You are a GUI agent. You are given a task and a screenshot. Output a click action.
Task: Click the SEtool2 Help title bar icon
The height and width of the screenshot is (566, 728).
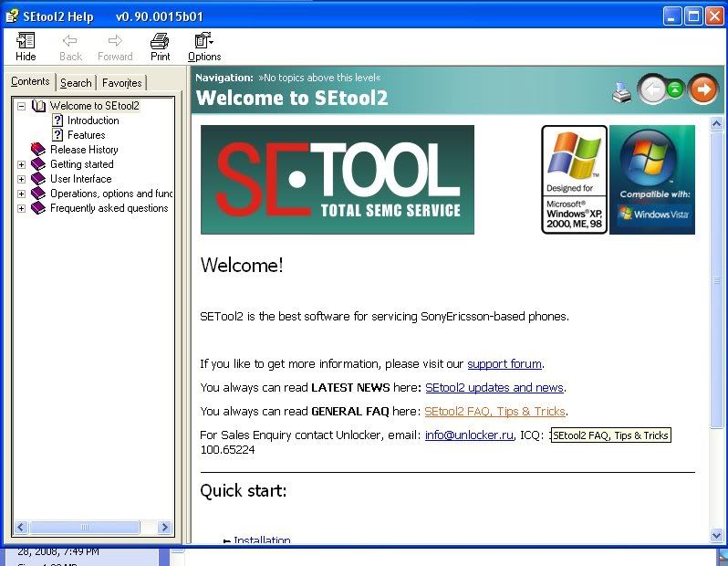click(12, 16)
